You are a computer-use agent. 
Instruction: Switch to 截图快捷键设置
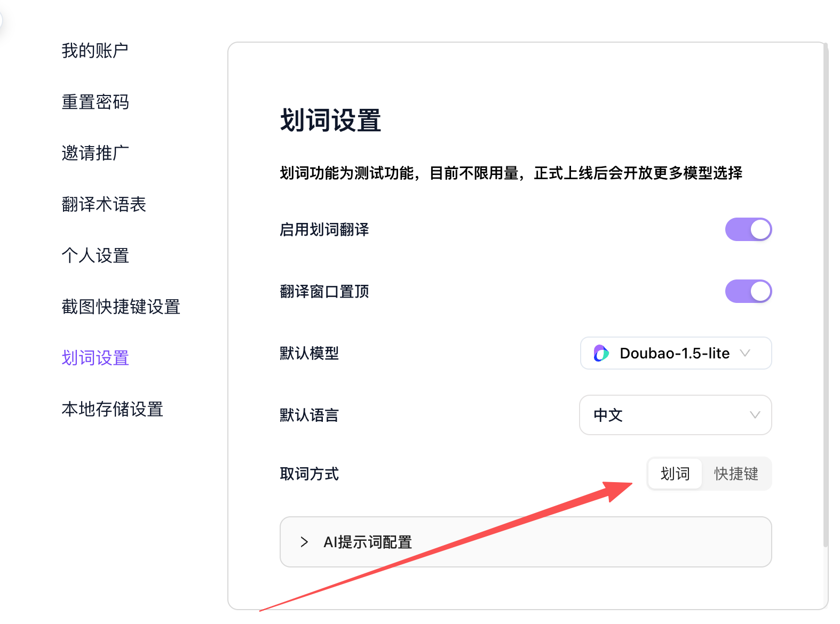point(121,307)
